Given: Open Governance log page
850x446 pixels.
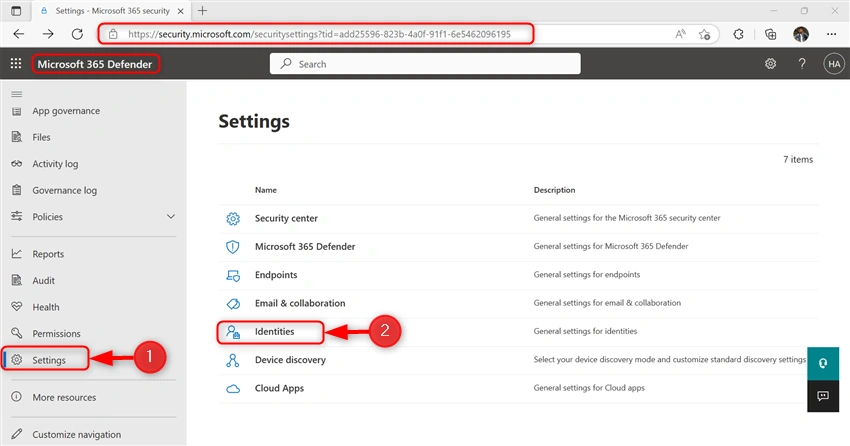Looking at the screenshot, I should 65,190.
